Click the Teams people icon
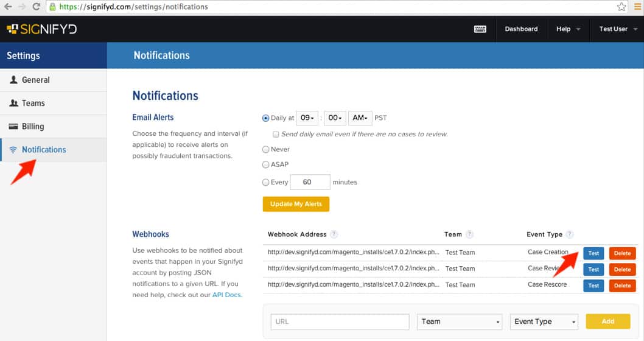Viewport: 644px width, 341px height. tap(13, 103)
